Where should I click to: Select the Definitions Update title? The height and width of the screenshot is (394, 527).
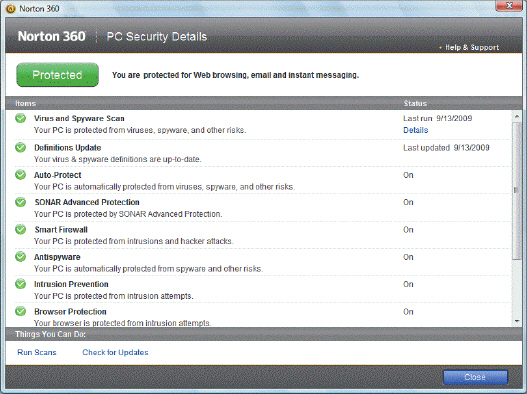pos(68,148)
